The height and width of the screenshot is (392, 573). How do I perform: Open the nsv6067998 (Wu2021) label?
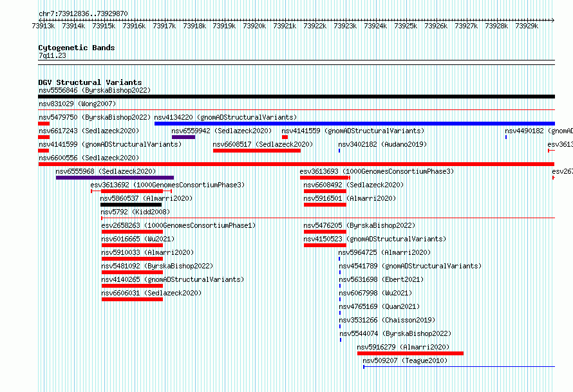[x=375, y=293]
